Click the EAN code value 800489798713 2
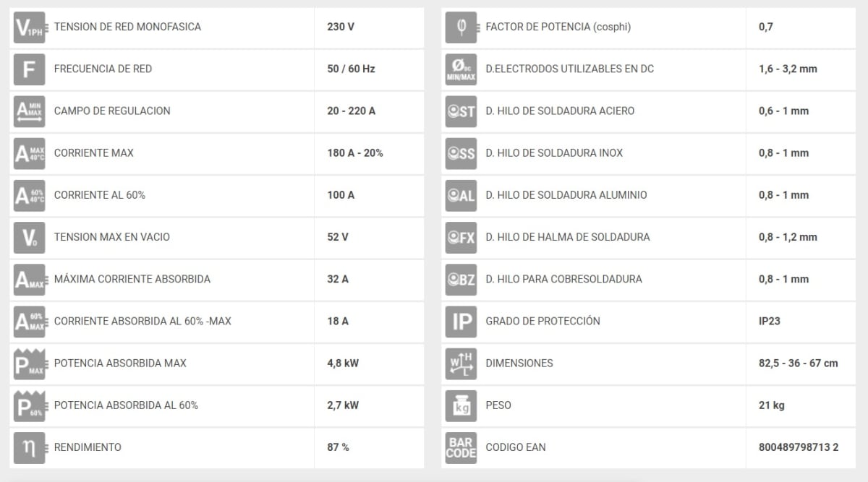 (x=799, y=447)
